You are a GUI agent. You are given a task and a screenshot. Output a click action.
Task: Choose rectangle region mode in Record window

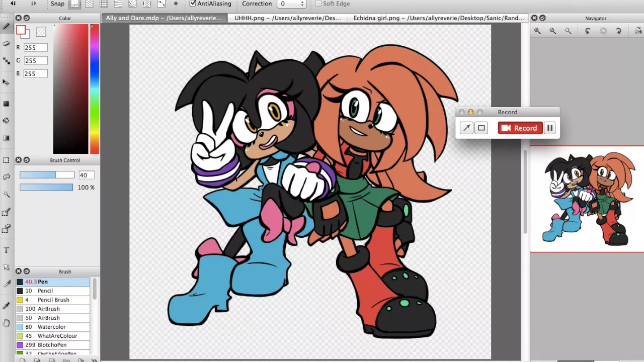click(481, 128)
